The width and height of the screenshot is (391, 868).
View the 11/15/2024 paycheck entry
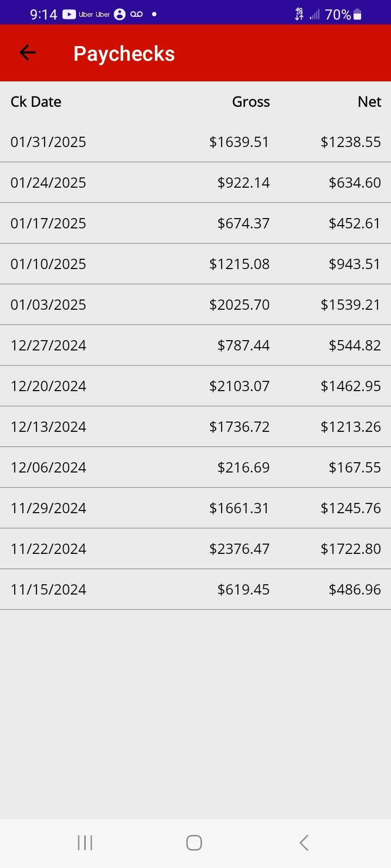point(195,590)
